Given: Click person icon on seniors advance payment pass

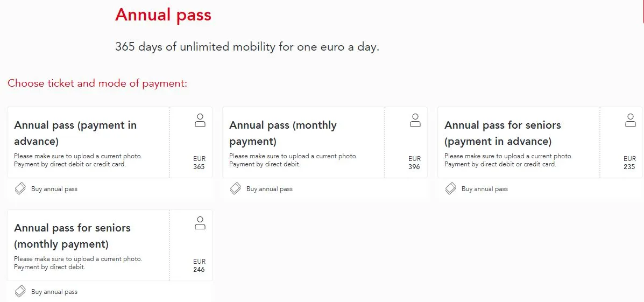Looking at the screenshot, I should (631, 121).
